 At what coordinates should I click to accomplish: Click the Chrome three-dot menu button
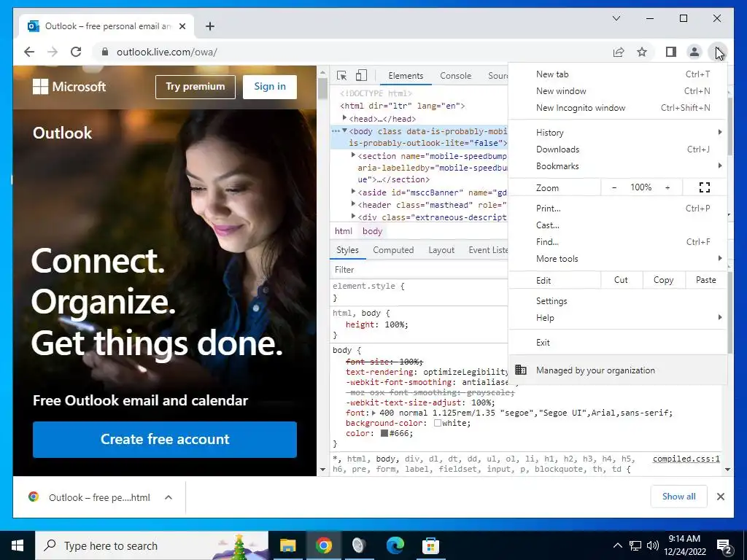click(x=718, y=52)
